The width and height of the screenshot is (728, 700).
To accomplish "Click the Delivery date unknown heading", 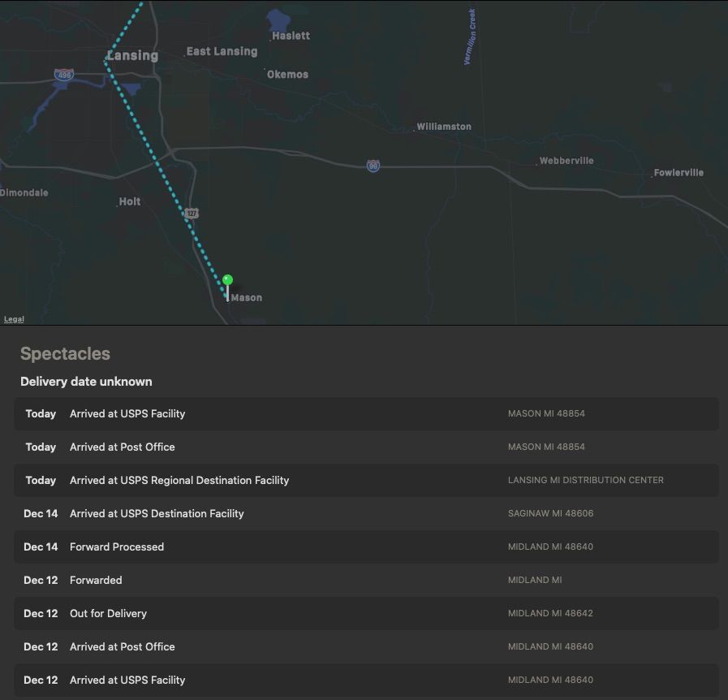I will pos(86,382).
